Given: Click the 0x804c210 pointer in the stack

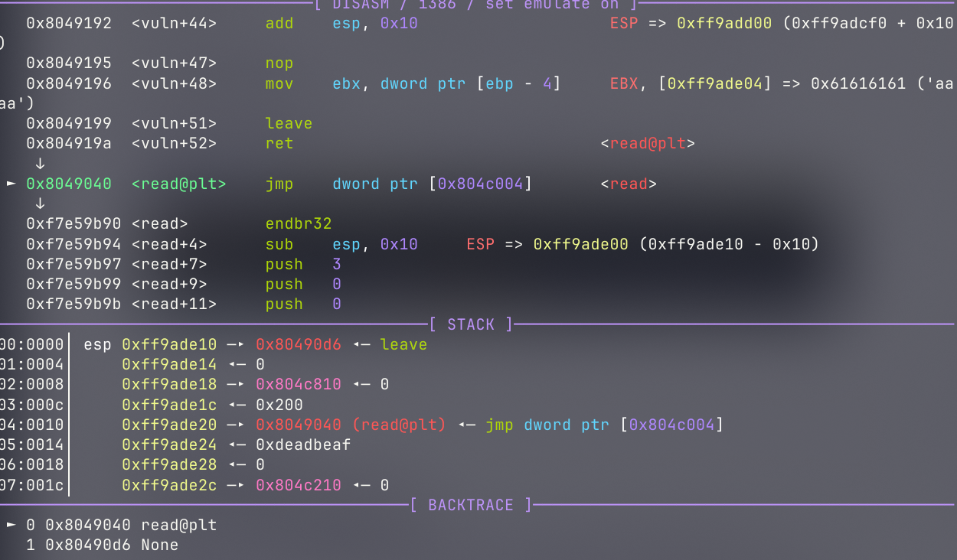Looking at the screenshot, I should (299, 485).
